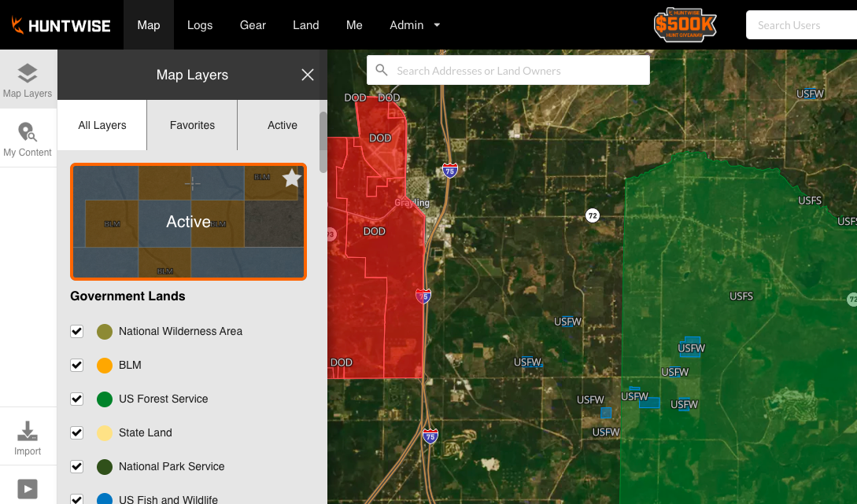Uncheck National Wilderness Area layer

pos(76,332)
